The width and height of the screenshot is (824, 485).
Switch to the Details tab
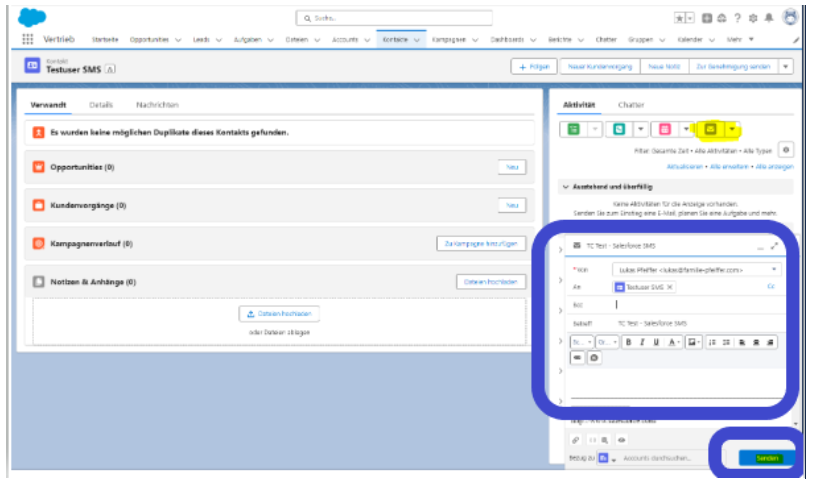(101, 104)
